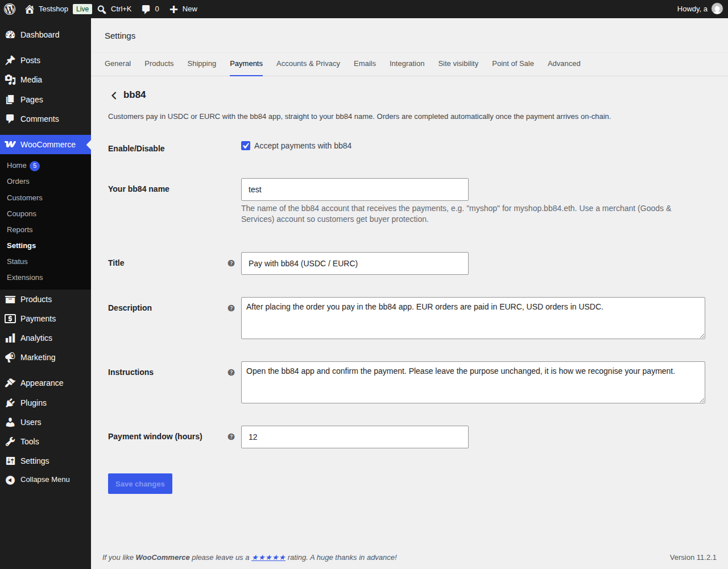Screen dimensions: 728x569
Task: Click the WordPress logo in admin bar
Action: point(10,9)
